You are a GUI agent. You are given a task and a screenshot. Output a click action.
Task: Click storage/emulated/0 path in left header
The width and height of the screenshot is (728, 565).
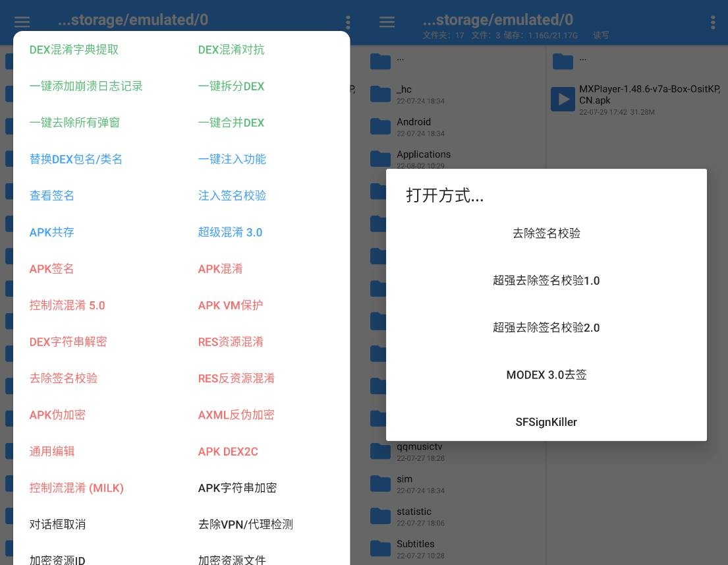[x=133, y=20]
